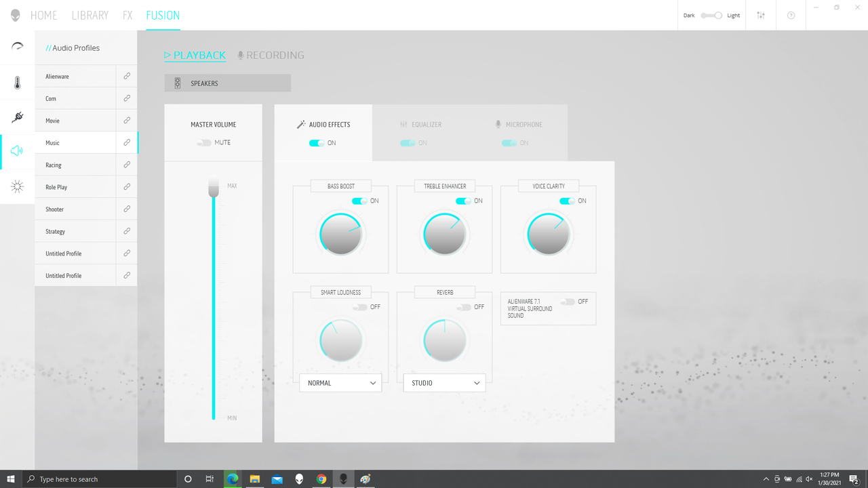Enable the Smart Loudness switch
This screenshot has height=488, width=868.
point(359,307)
